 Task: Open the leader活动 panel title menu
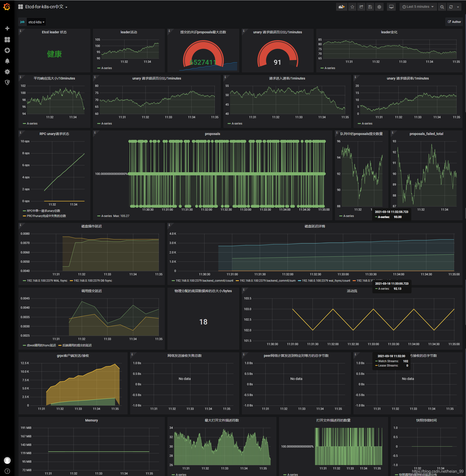pos(129,32)
